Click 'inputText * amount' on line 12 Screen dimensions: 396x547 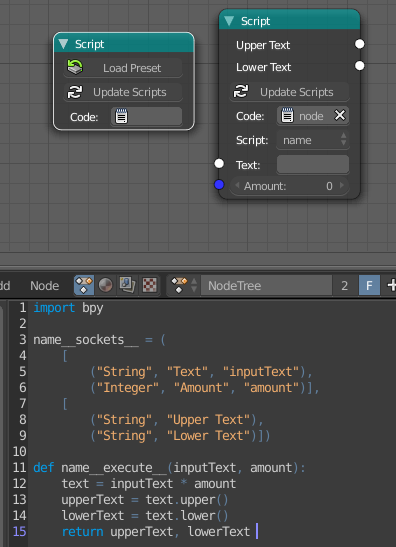(x=173, y=484)
